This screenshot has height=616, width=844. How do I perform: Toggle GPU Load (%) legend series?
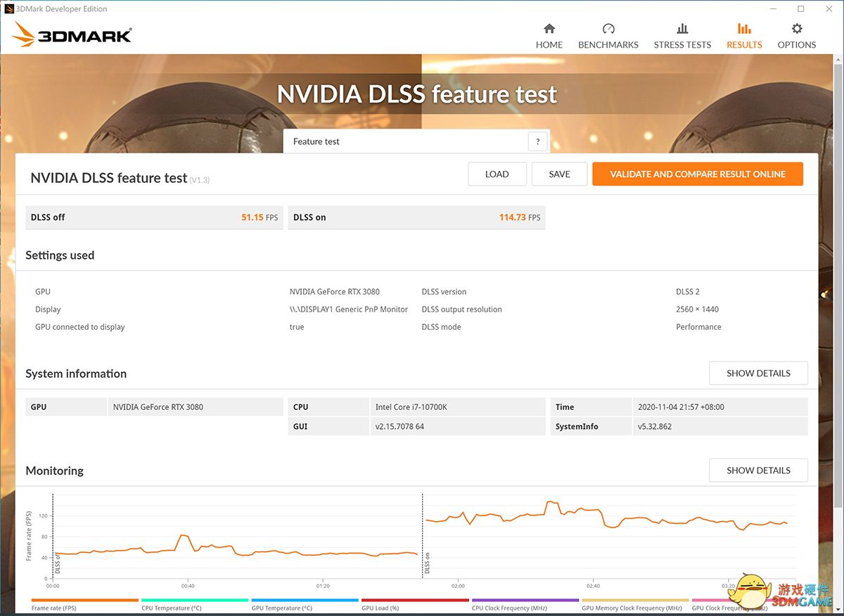pos(415,605)
